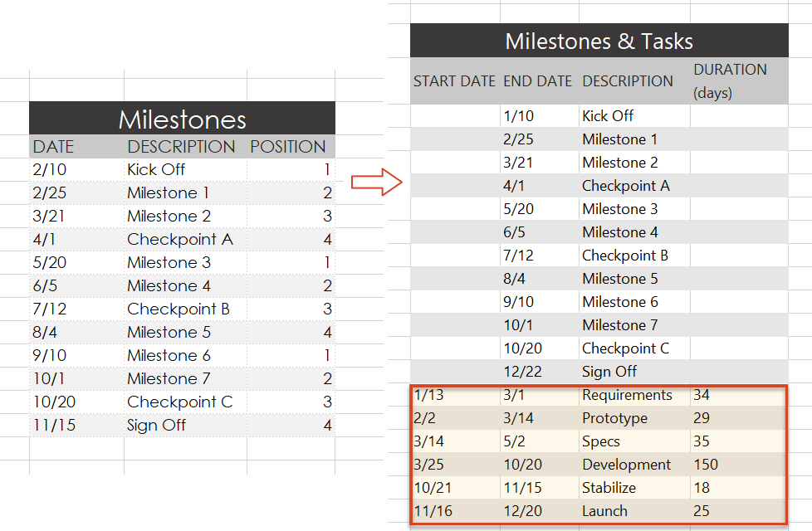Select the START DATE column header
The height and width of the screenshot is (531, 812).
click(x=454, y=80)
